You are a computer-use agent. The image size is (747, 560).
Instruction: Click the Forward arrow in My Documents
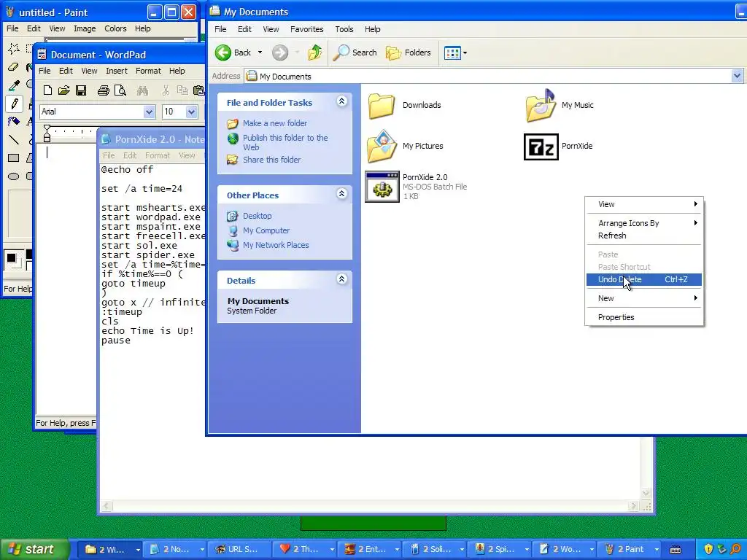point(280,52)
